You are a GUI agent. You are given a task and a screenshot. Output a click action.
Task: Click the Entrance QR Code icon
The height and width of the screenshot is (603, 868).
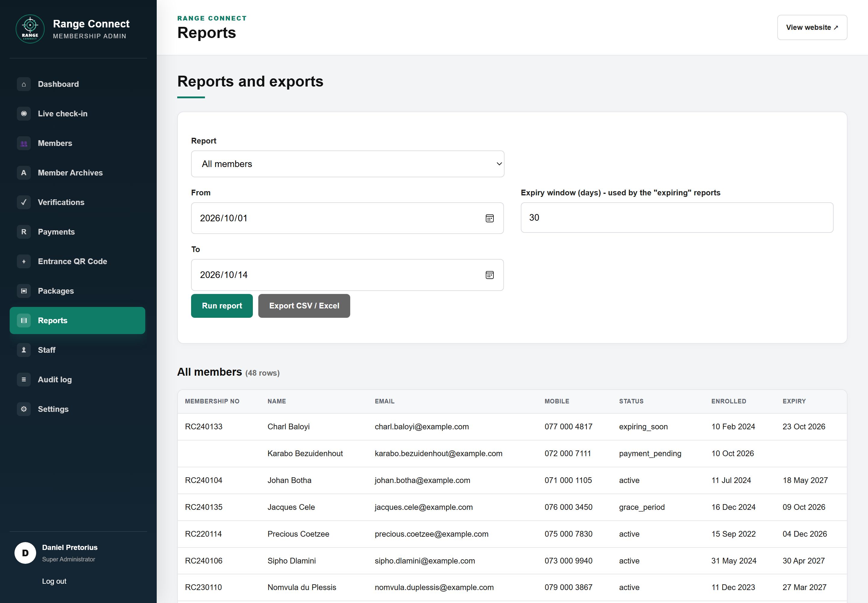[24, 261]
